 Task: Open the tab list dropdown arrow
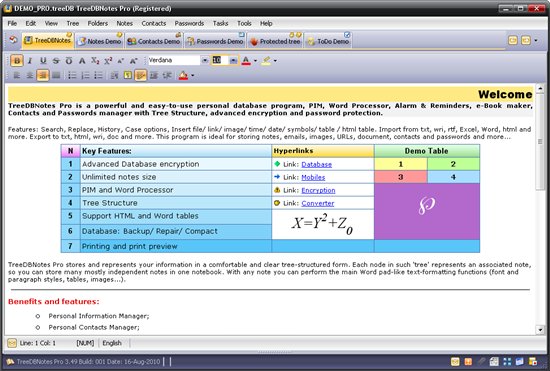[536, 40]
